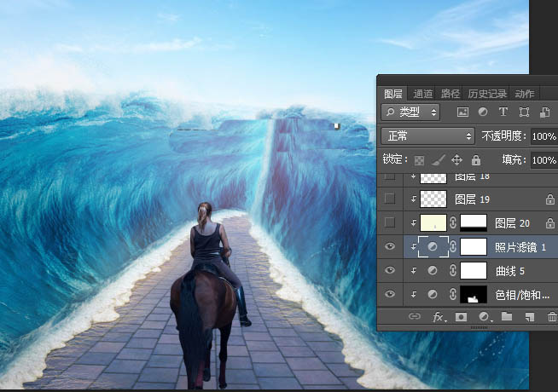Click 曲线 5 white mask thumbnail
Viewport: 558px width, 392px height.
pyautogui.click(x=474, y=270)
